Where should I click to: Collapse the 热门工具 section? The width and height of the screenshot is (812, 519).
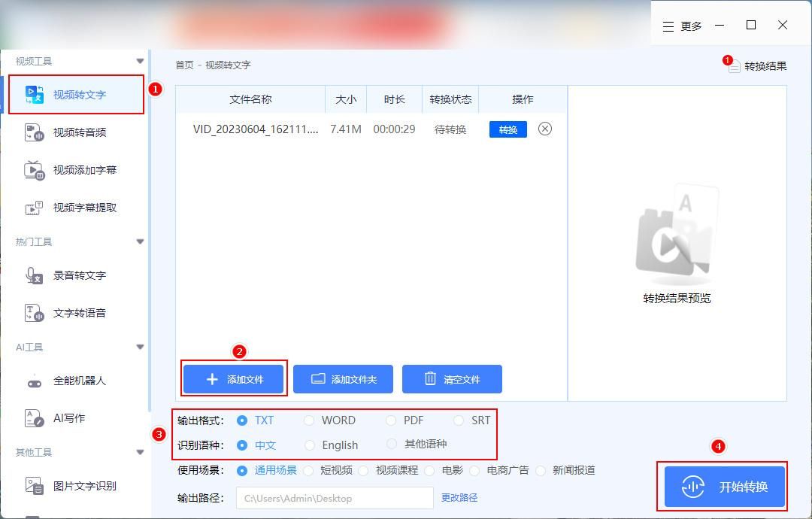tap(140, 241)
